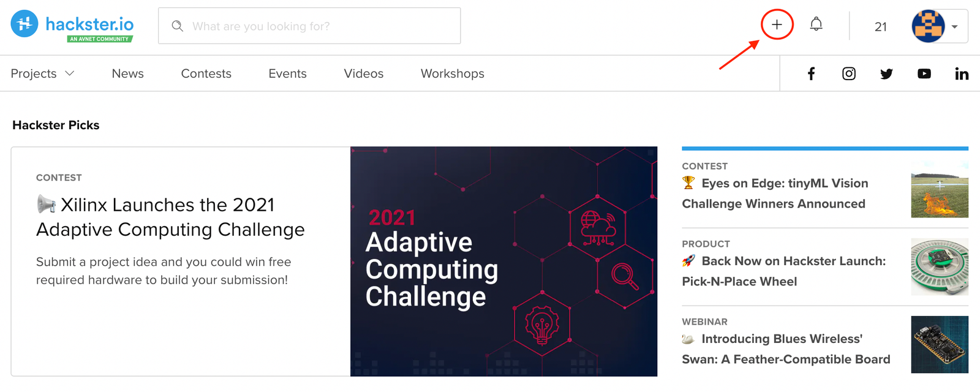Click the Eyes on Edge fire thumbnail
The height and width of the screenshot is (392, 980).
(x=940, y=189)
